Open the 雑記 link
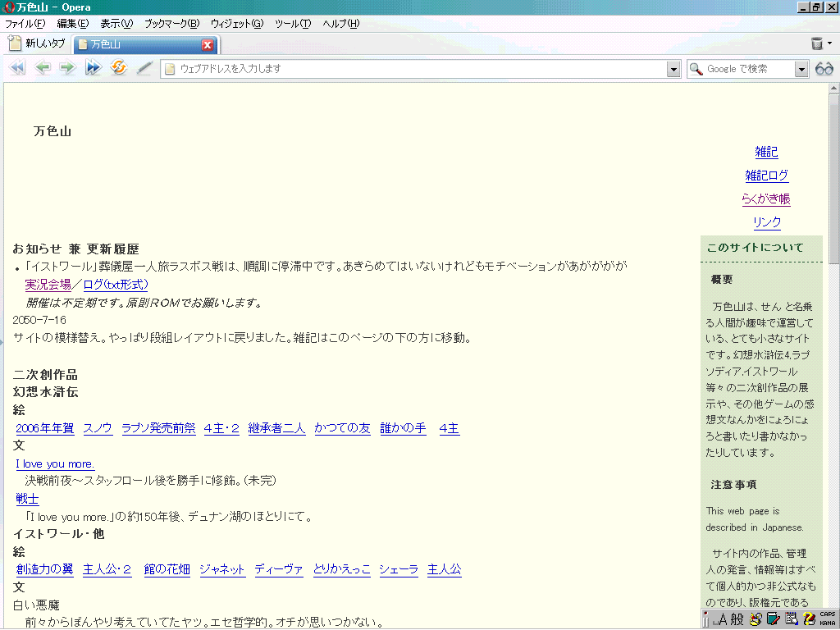840x630 pixels. point(766,152)
